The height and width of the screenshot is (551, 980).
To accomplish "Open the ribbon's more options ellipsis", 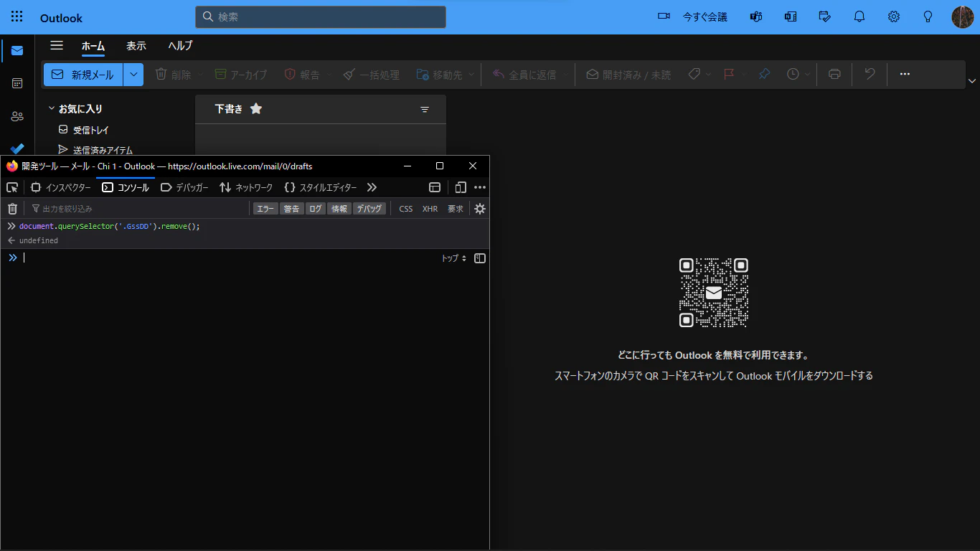I will [x=905, y=74].
